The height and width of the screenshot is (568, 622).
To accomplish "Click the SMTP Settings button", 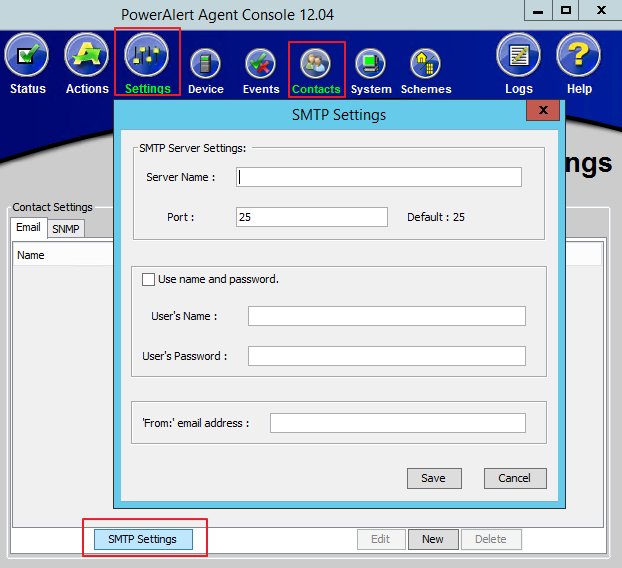I will pos(143,539).
